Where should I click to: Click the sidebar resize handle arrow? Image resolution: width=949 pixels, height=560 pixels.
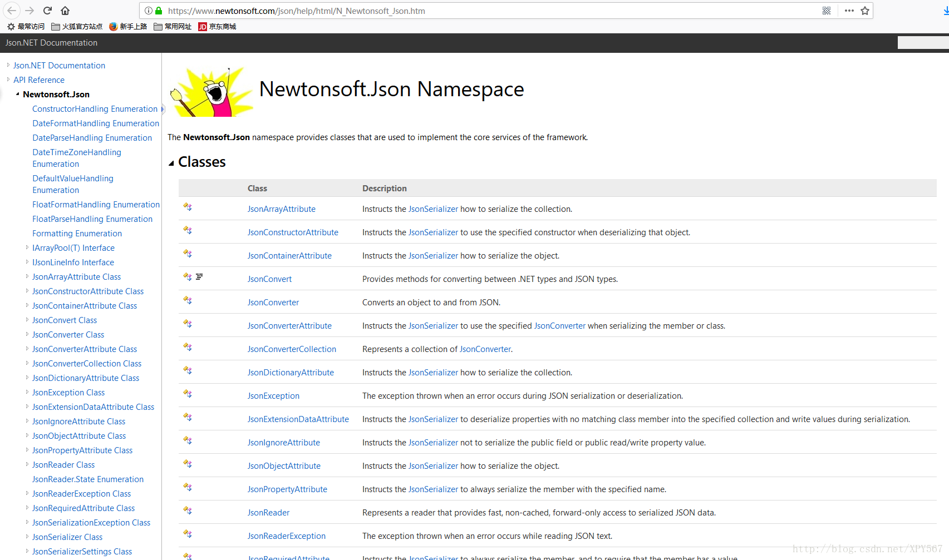[x=163, y=109]
